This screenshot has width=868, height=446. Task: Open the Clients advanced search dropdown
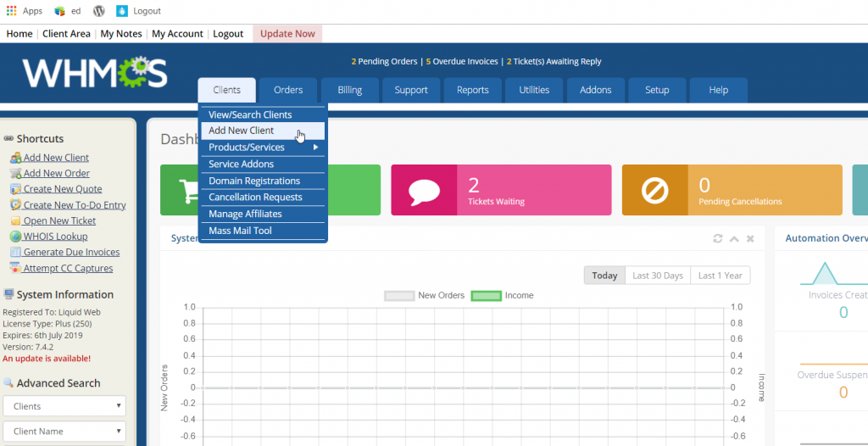(x=64, y=406)
